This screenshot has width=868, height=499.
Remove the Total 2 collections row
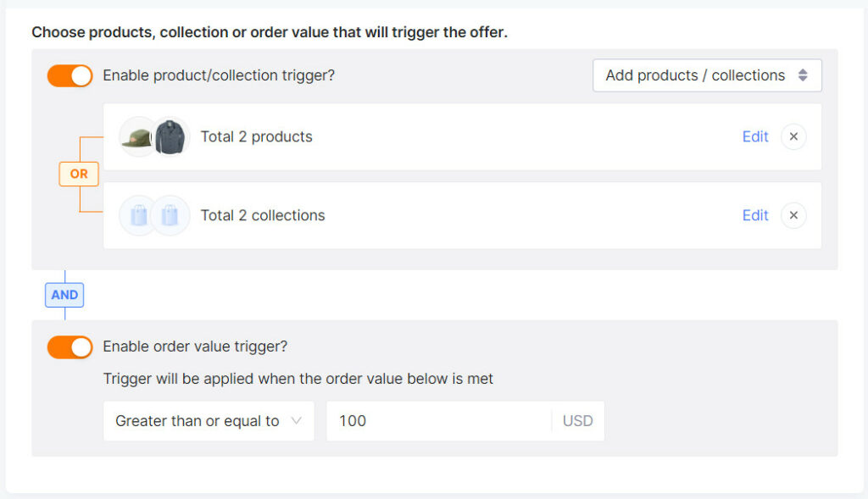(793, 215)
